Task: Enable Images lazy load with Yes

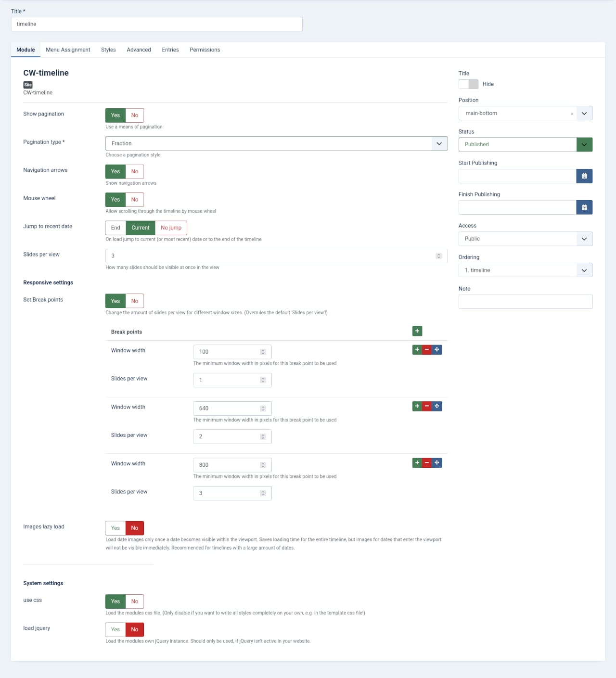Action: click(115, 528)
